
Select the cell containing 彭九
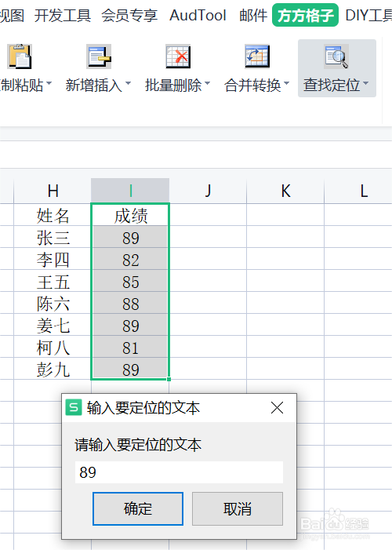point(53,369)
